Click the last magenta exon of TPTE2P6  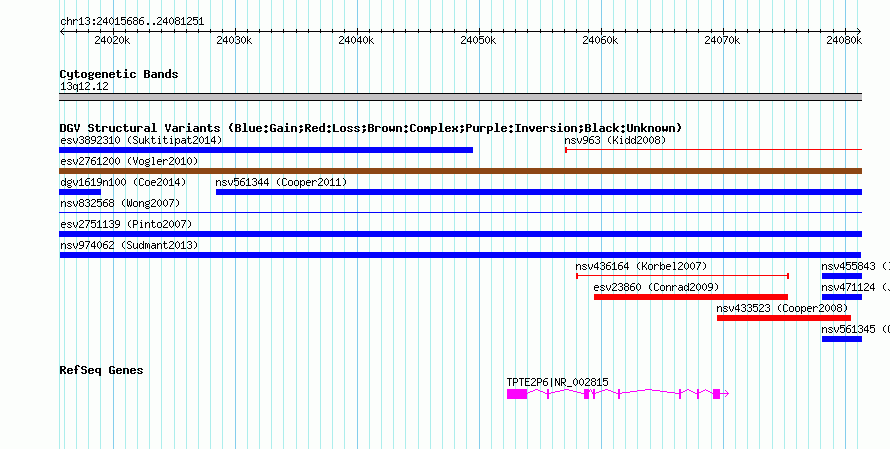click(716, 394)
